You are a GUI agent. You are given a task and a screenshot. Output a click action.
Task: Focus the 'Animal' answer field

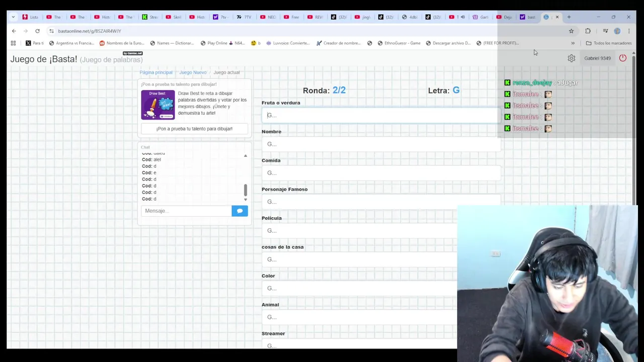tap(359, 317)
